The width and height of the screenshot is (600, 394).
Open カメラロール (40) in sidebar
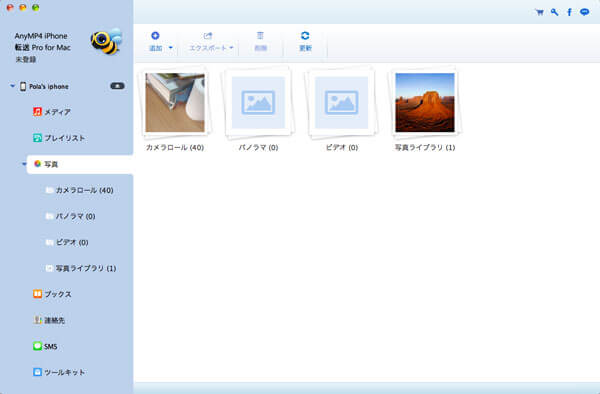(85, 190)
